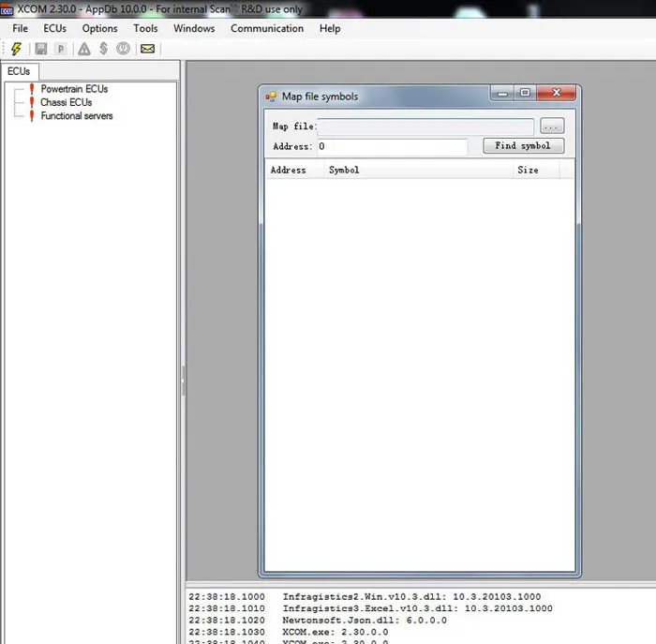The height and width of the screenshot is (644, 656).
Task: Select Functional servers tree node
Action: pos(77,116)
